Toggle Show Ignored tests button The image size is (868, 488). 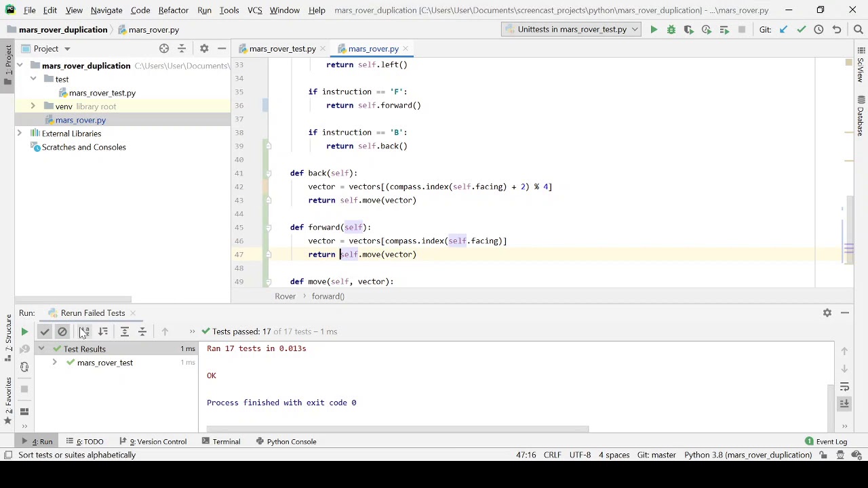[x=62, y=331]
